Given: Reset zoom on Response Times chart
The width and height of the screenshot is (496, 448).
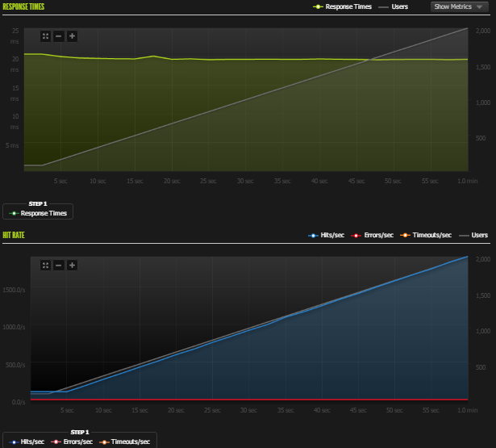Looking at the screenshot, I should 45,36.
